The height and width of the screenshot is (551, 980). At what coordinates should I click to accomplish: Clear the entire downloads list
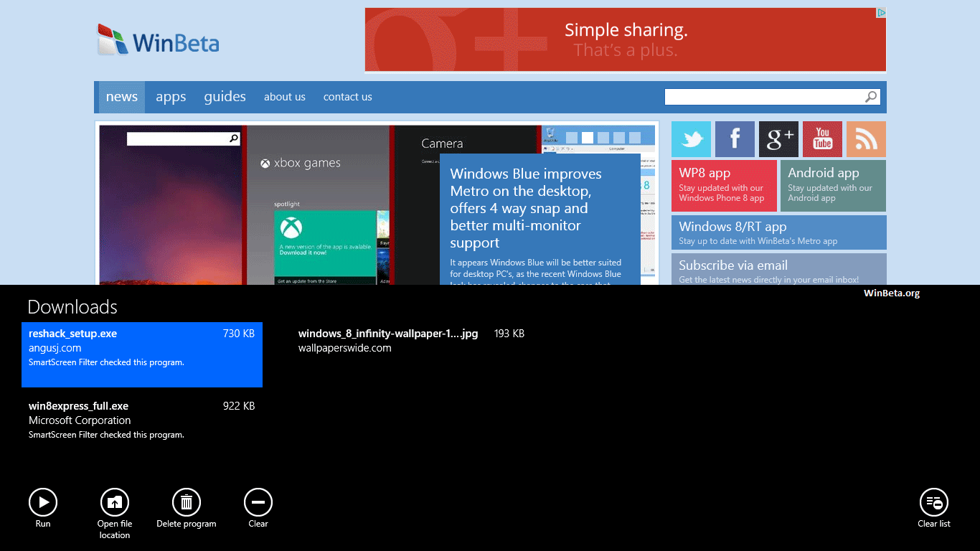coord(933,502)
